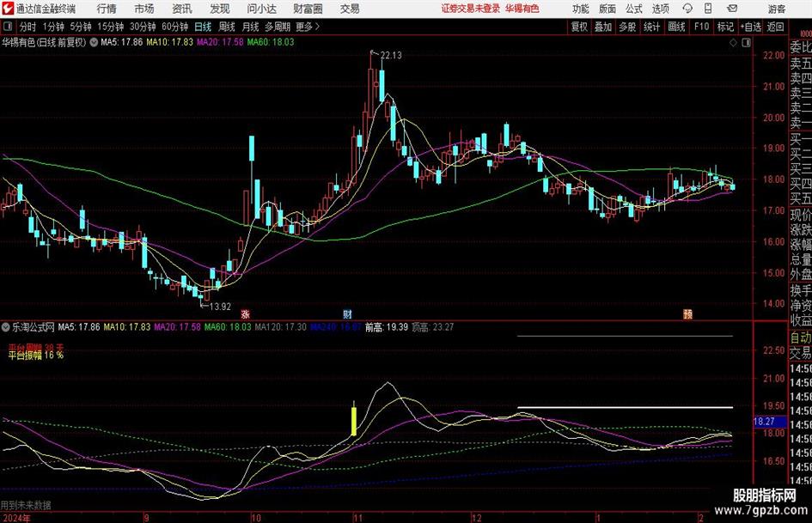
Task: Click the 多股 multi-stock button
Action: click(627, 27)
